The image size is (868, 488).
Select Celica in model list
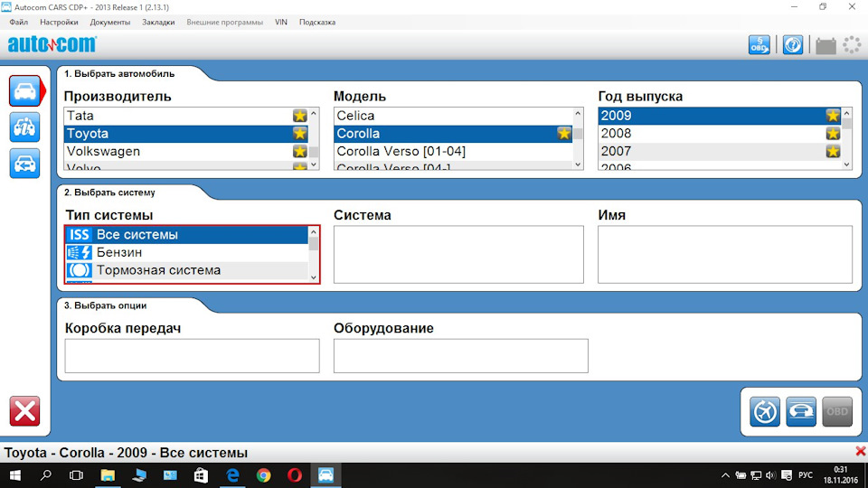[x=453, y=116]
